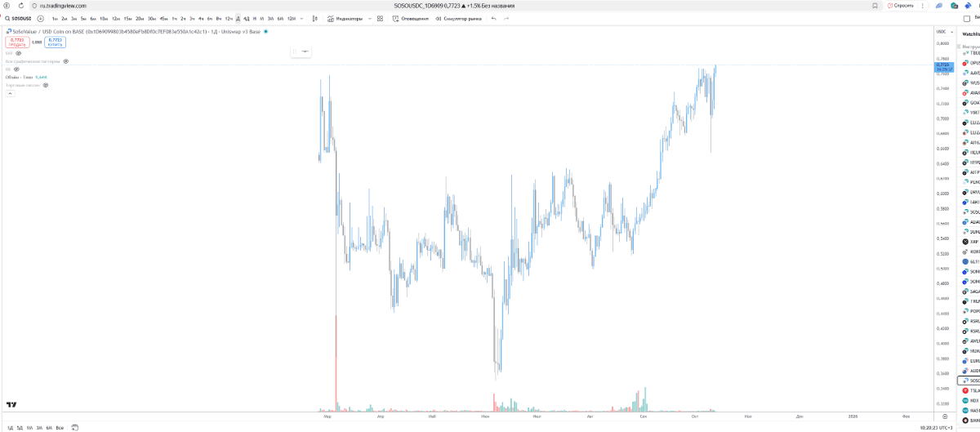Screen dimensions: 980x432
Task: Click the redo arrow in toolbar
Action: [506, 18]
